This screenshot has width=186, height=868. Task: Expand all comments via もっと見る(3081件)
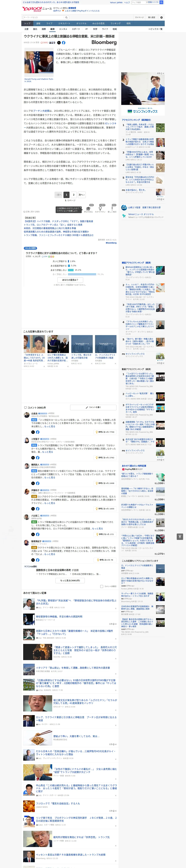click(x=70, y=581)
